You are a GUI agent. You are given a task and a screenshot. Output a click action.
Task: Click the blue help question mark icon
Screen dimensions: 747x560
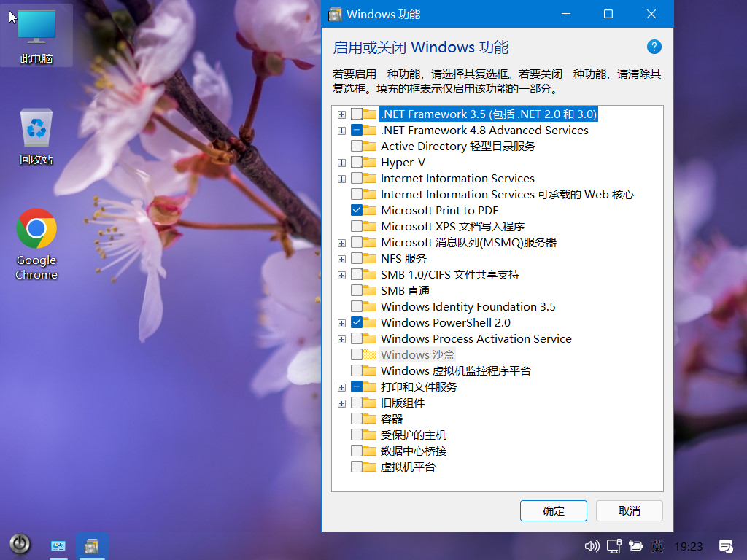tap(654, 47)
